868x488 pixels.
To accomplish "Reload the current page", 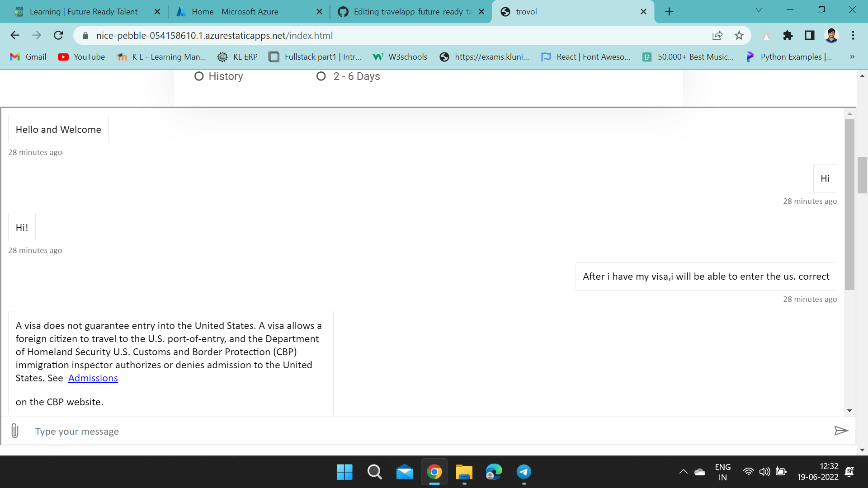I will (x=58, y=35).
